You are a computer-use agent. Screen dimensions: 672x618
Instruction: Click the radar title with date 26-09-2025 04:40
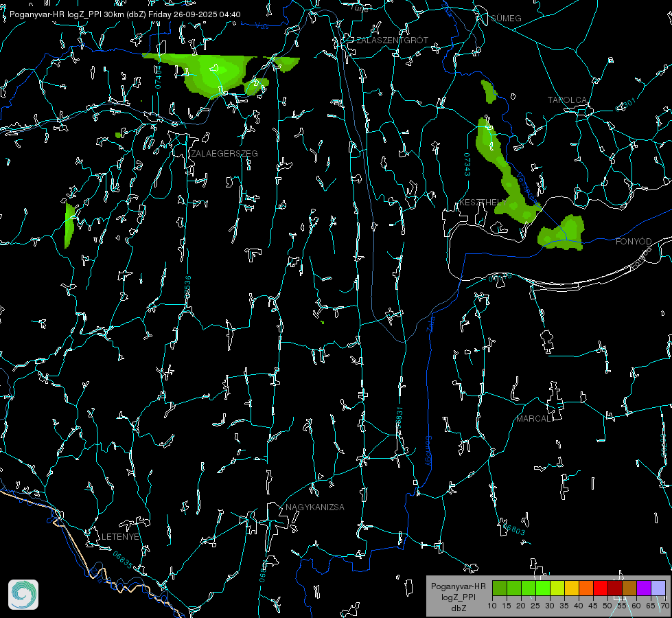point(125,14)
